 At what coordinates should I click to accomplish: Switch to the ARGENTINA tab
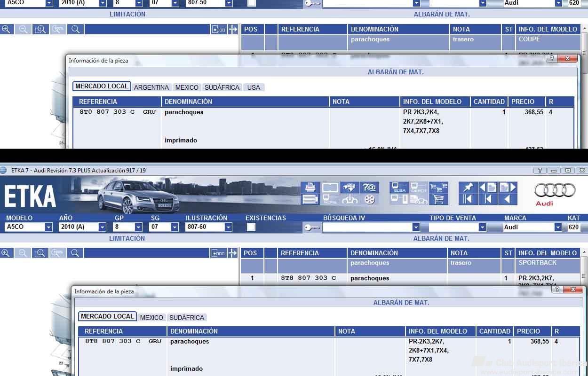[151, 87]
